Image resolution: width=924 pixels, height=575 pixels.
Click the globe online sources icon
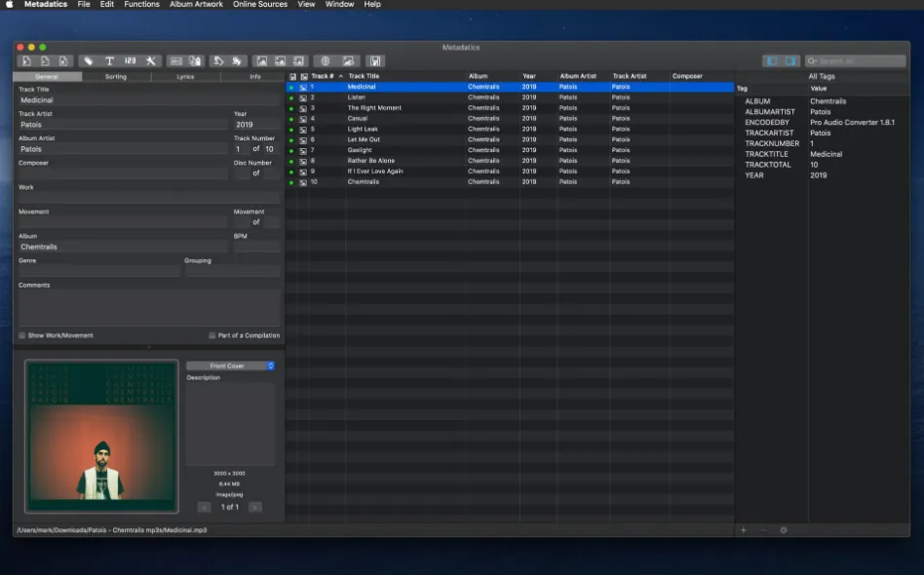click(325, 60)
